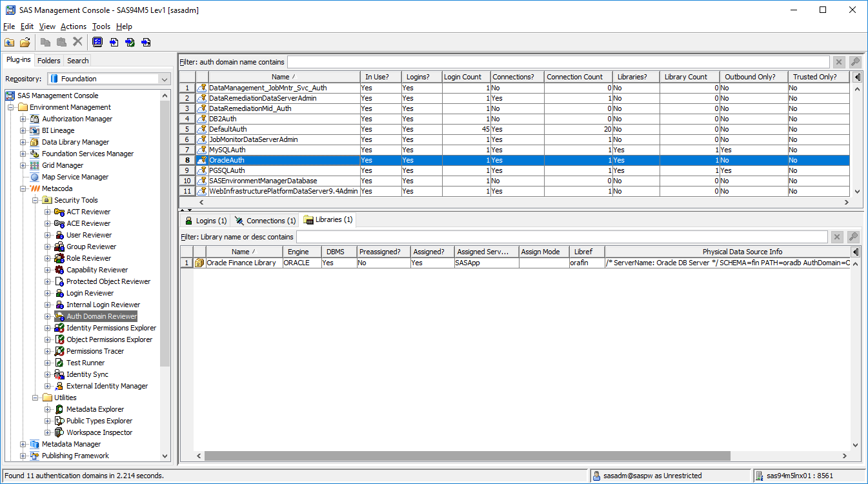Clear the auth domain filter with X
This screenshot has width=868, height=484.
point(839,62)
